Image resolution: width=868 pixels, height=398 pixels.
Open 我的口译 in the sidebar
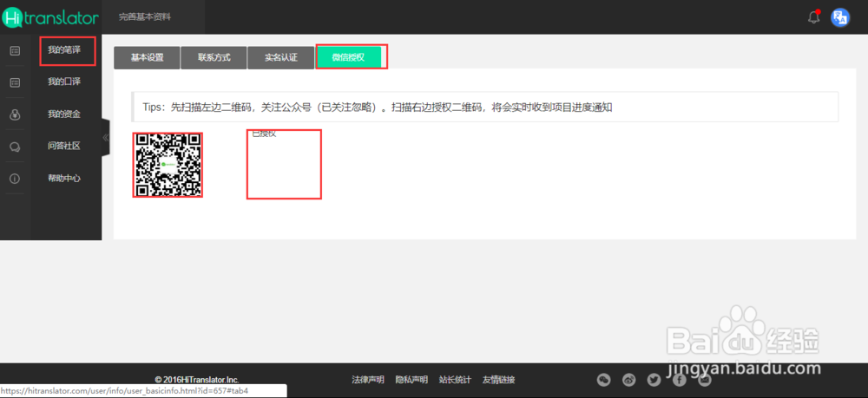64,82
